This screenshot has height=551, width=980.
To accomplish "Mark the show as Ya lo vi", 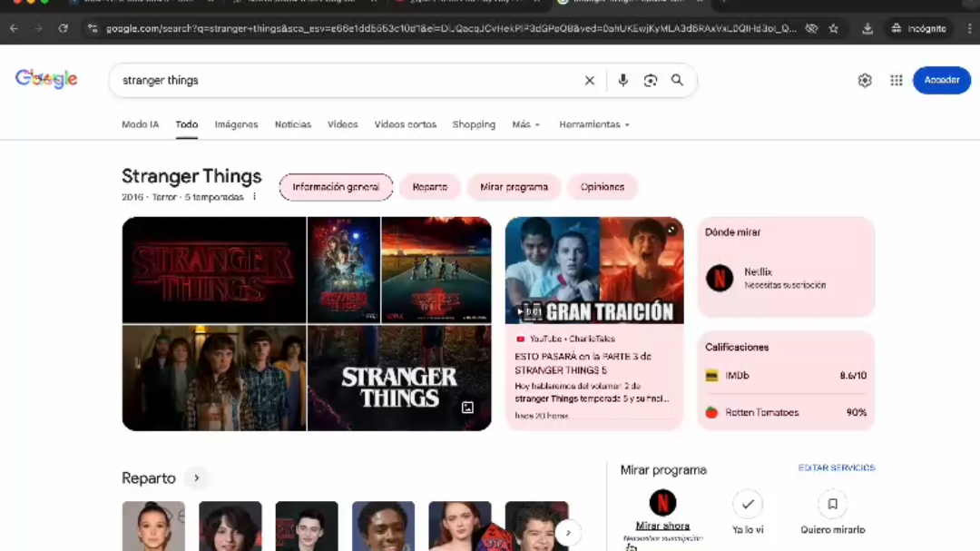I will pos(748,504).
